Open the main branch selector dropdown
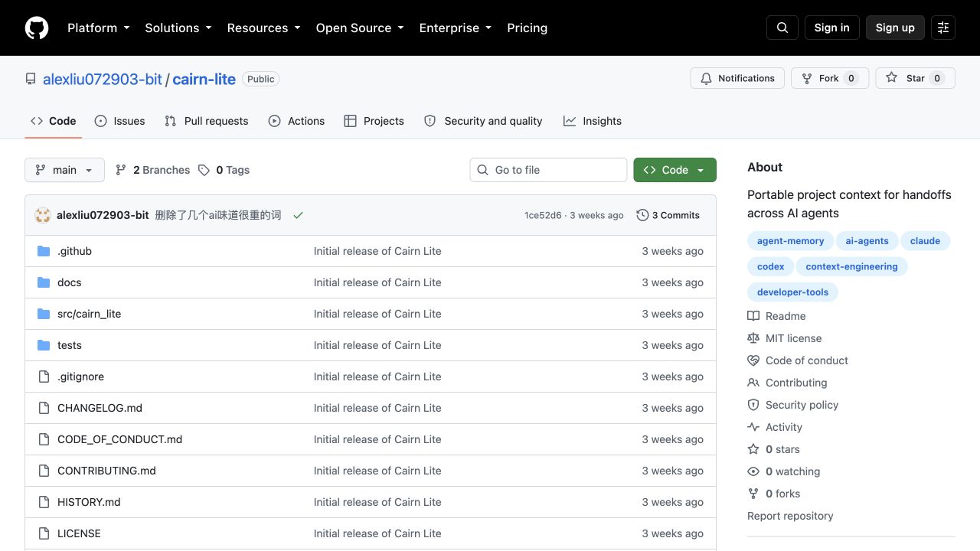This screenshot has height=551, width=980. coord(64,170)
